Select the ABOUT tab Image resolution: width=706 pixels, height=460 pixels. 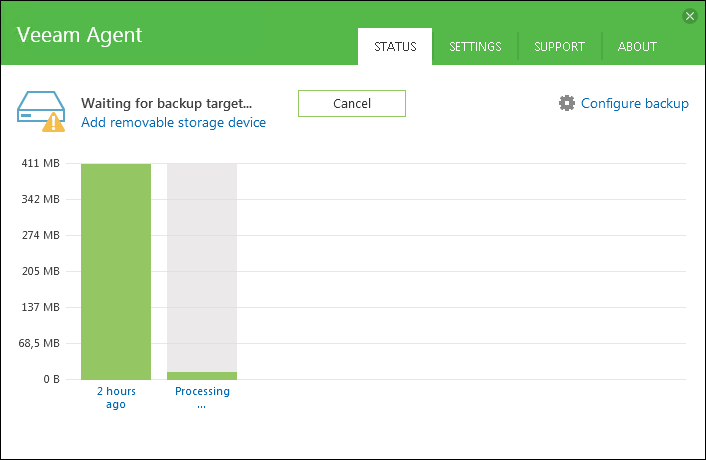tap(637, 47)
